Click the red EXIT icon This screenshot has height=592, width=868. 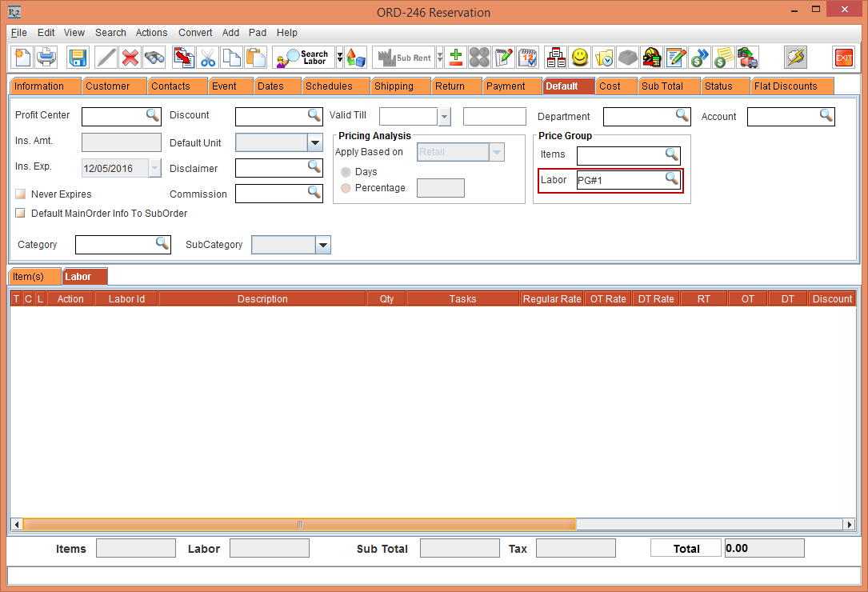pyautogui.click(x=844, y=58)
